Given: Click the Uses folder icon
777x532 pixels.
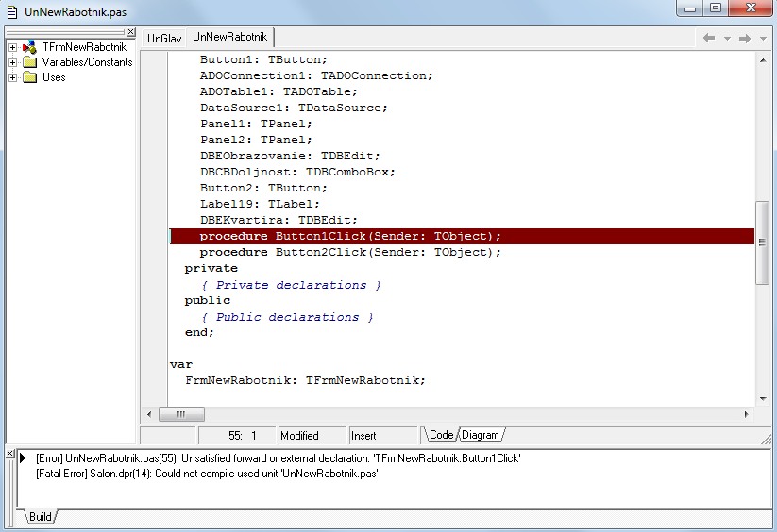Looking at the screenshot, I should click(29, 77).
